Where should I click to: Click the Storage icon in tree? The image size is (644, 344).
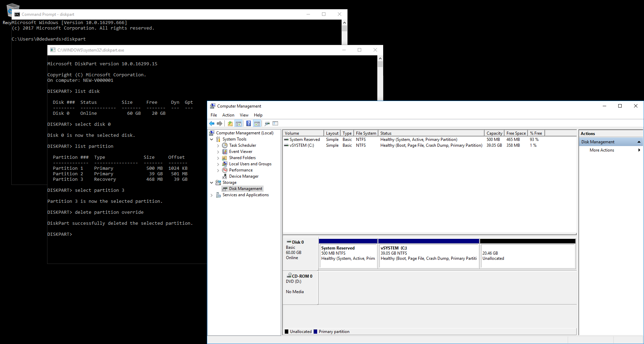pyautogui.click(x=218, y=182)
